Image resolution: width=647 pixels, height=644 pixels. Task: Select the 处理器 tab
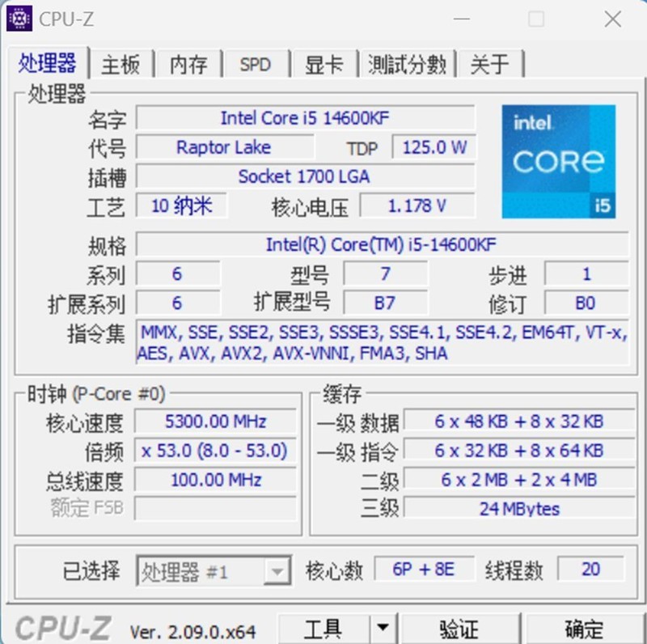(48, 65)
